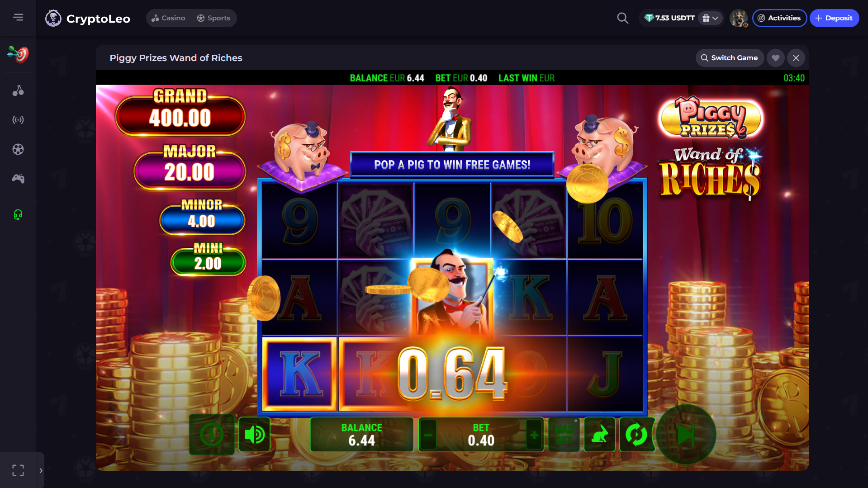Open Switch Game search

coord(729,58)
